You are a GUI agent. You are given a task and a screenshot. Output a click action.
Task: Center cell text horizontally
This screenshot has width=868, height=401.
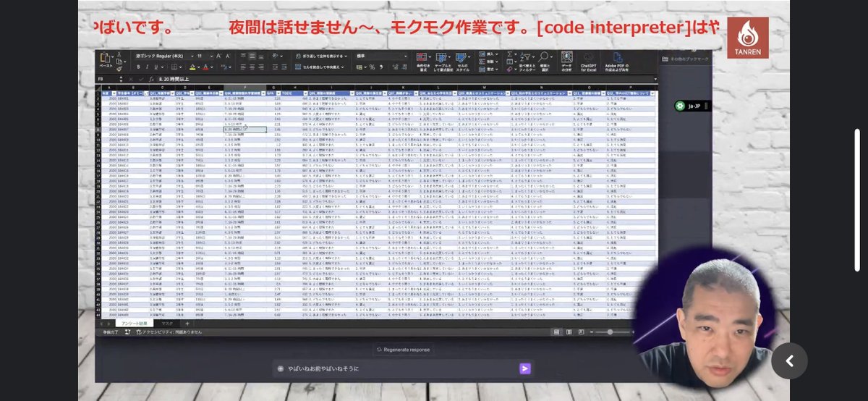pyautogui.click(x=252, y=67)
